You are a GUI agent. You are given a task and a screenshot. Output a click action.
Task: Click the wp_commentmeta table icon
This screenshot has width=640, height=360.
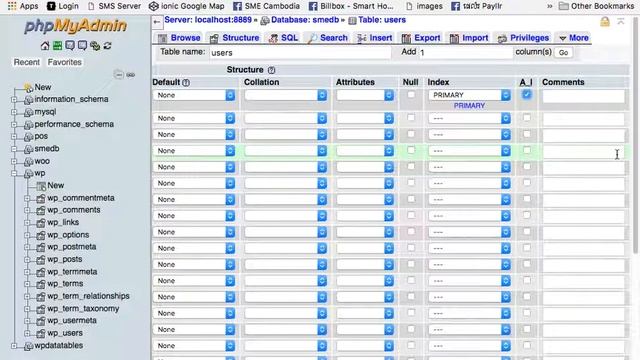[x=41, y=198]
